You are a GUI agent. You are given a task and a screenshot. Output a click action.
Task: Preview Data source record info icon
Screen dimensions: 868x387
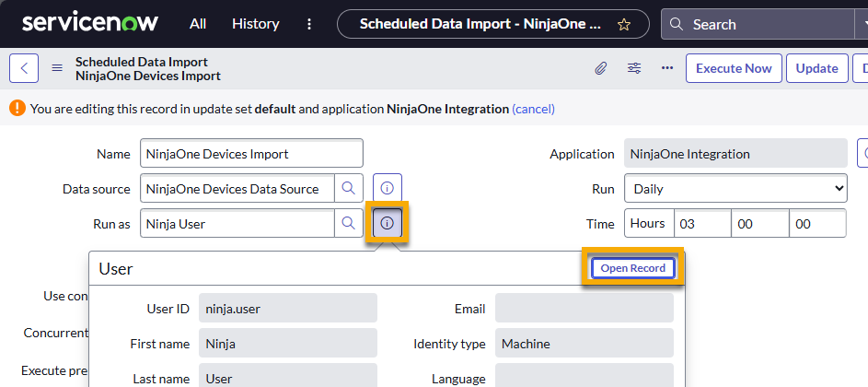(x=388, y=189)
